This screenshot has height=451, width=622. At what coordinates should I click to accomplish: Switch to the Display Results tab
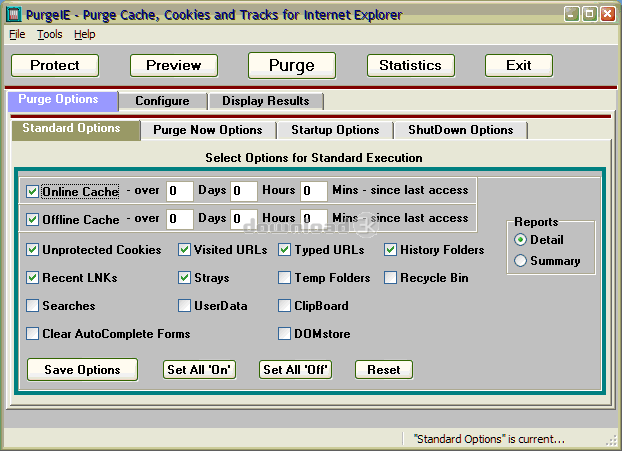[x=266, y=101]
